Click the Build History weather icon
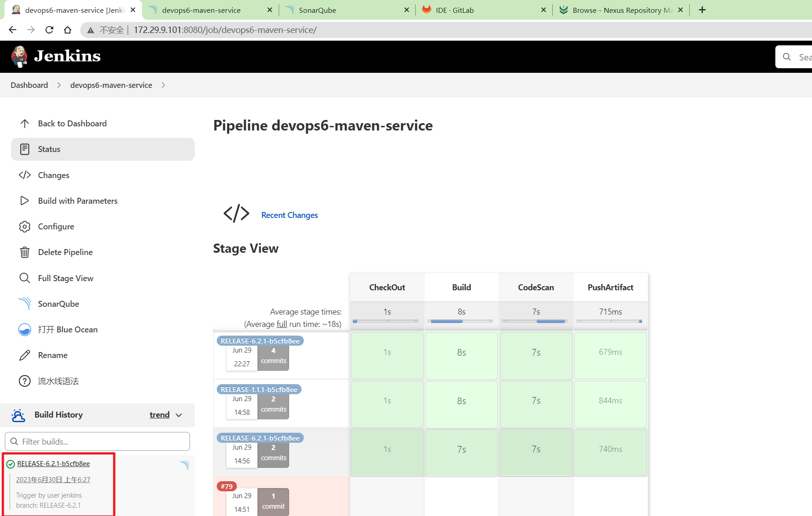The image size is (812, 516). 18,415
